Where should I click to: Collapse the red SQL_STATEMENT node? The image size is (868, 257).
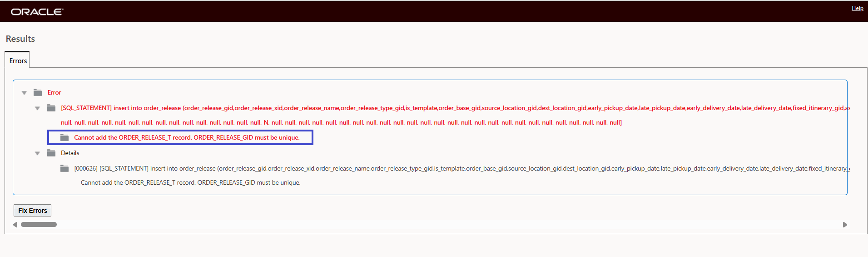tap(37, 108)
